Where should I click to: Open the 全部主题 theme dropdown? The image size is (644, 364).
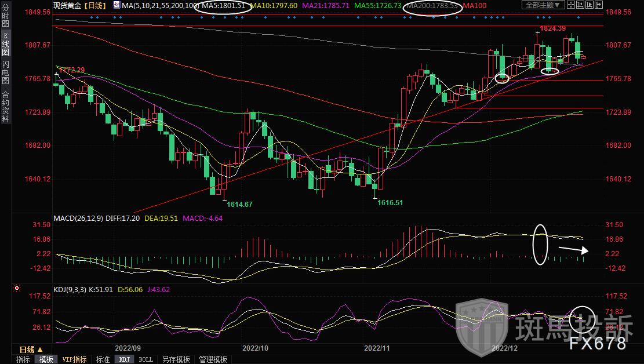(x=543, y=5)
